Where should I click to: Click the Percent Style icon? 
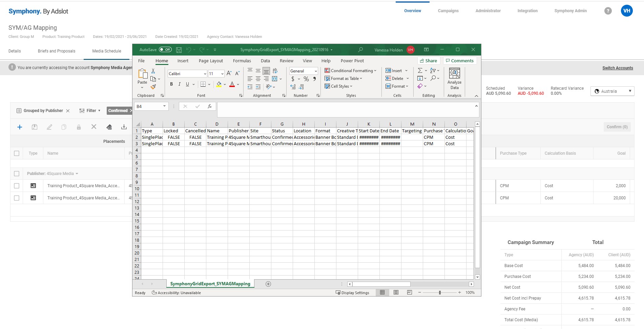pos(306,79)
